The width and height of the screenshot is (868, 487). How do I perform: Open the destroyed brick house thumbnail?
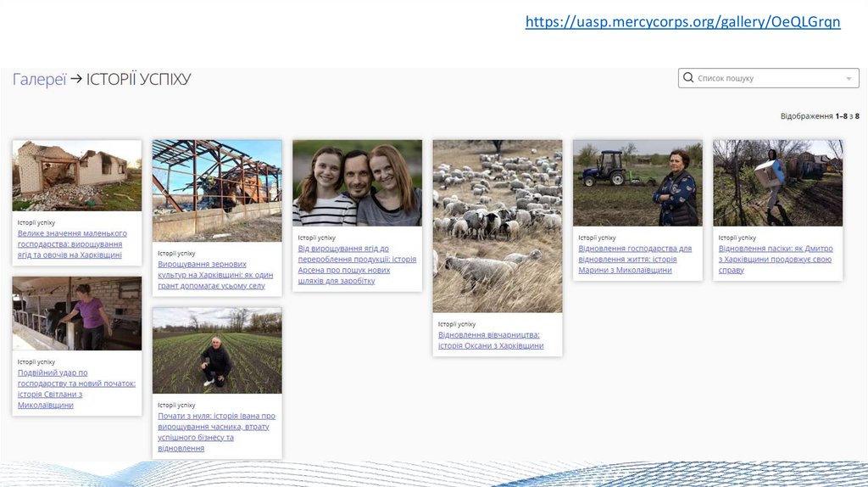point(77,176)
